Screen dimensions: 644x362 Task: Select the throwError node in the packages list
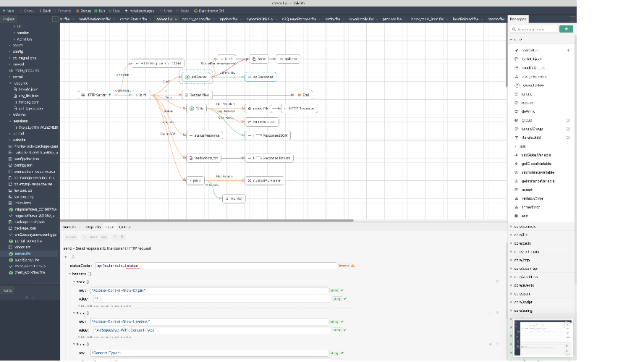point(532,206)
